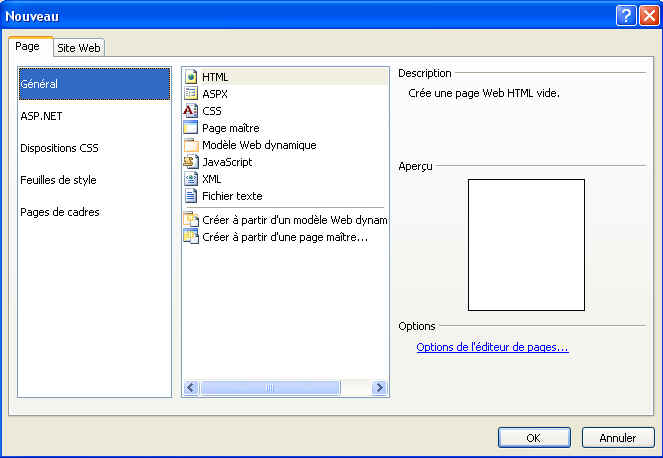Select the Page maître entry
Screen dimensions: 663x458
[285, 127]
